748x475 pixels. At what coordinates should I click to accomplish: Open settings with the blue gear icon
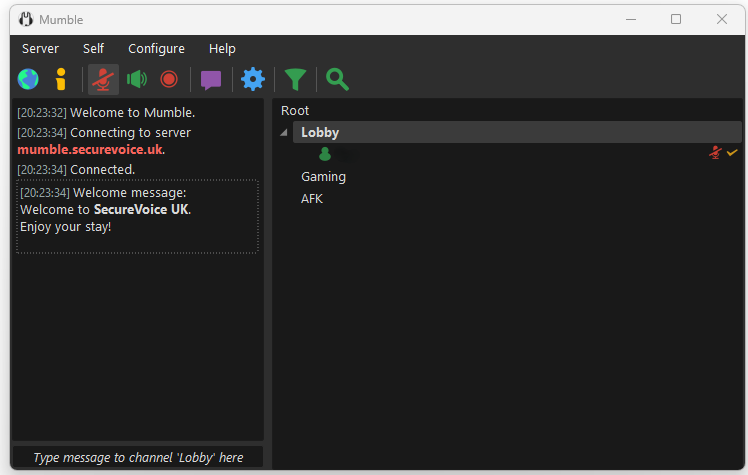click(x=253, y=79)
